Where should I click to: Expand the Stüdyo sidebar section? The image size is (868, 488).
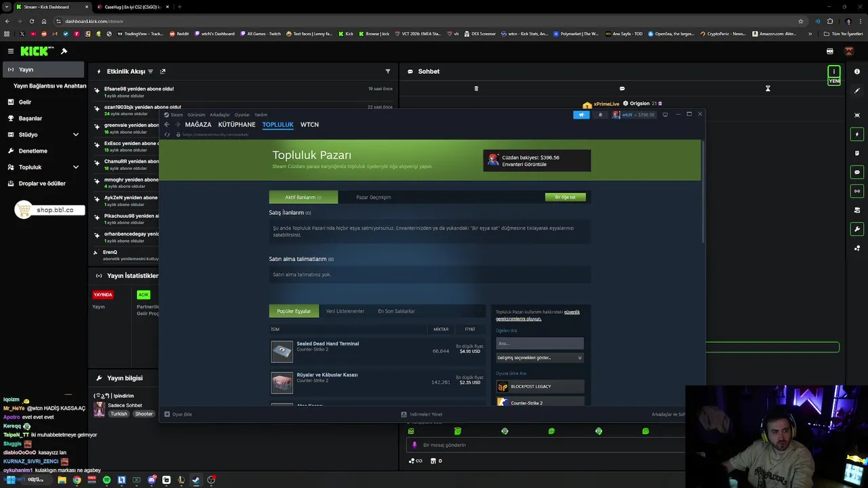click(43, 135)
